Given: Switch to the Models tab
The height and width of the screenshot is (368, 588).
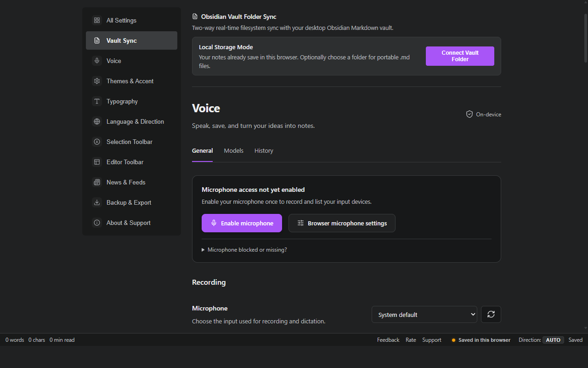Looking at the screenshot, I should (234, 150).
